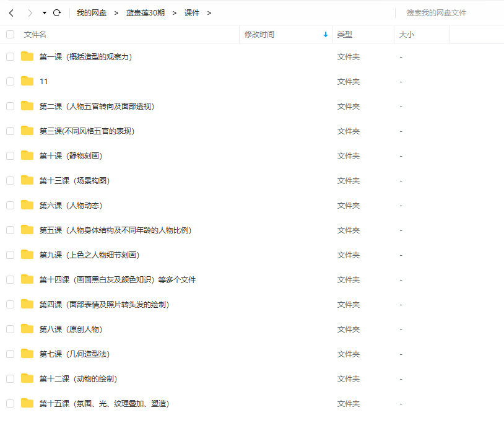Click the folder icon named 11
The height and width of the screenshot is (423, 504).
coord(27,81)
